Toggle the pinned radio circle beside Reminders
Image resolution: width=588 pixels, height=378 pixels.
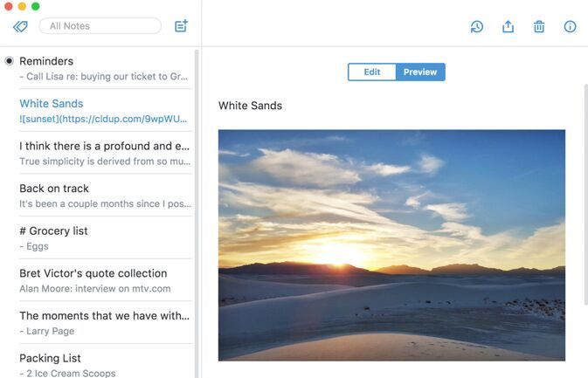9,61
